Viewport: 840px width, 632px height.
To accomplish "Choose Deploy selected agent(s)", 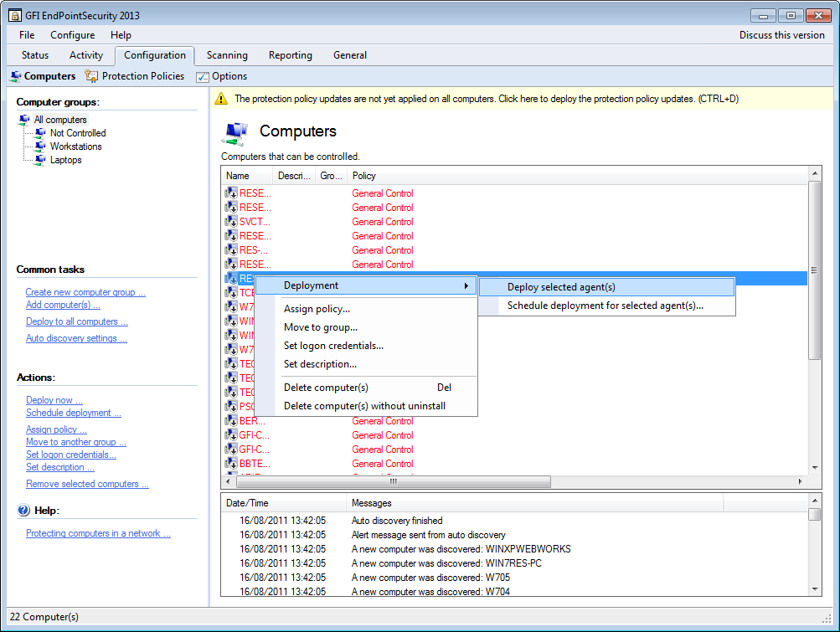I will pos(561,287).
